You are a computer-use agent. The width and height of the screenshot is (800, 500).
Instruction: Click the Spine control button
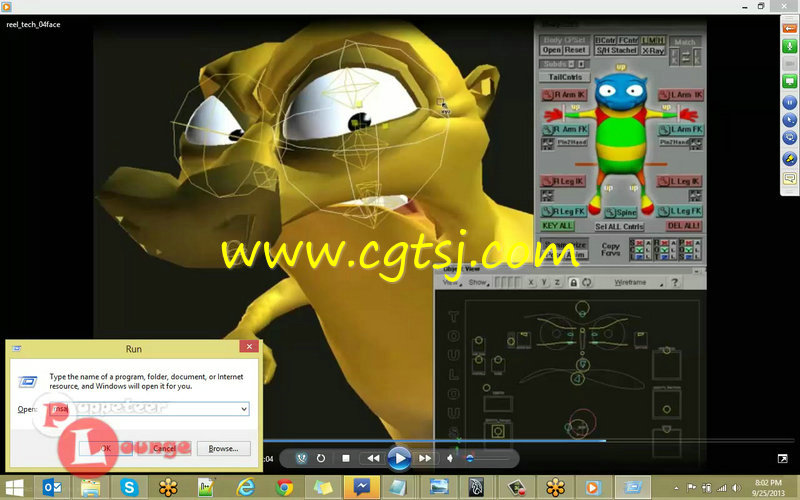[621, 212]
